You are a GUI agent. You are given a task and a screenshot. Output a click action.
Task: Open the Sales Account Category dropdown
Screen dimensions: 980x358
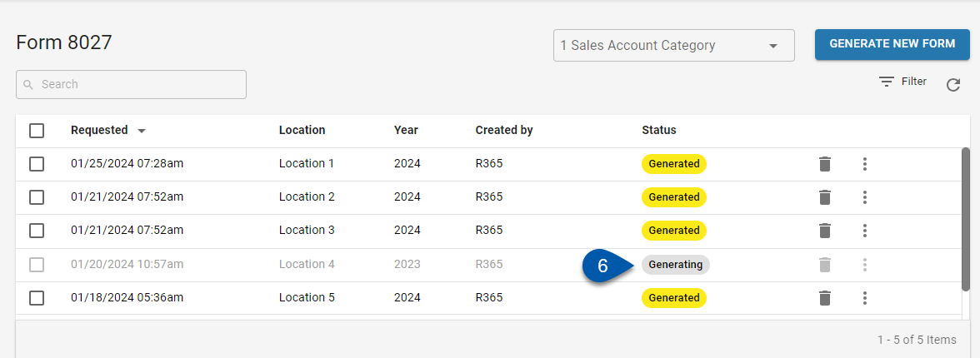(673, 46)
